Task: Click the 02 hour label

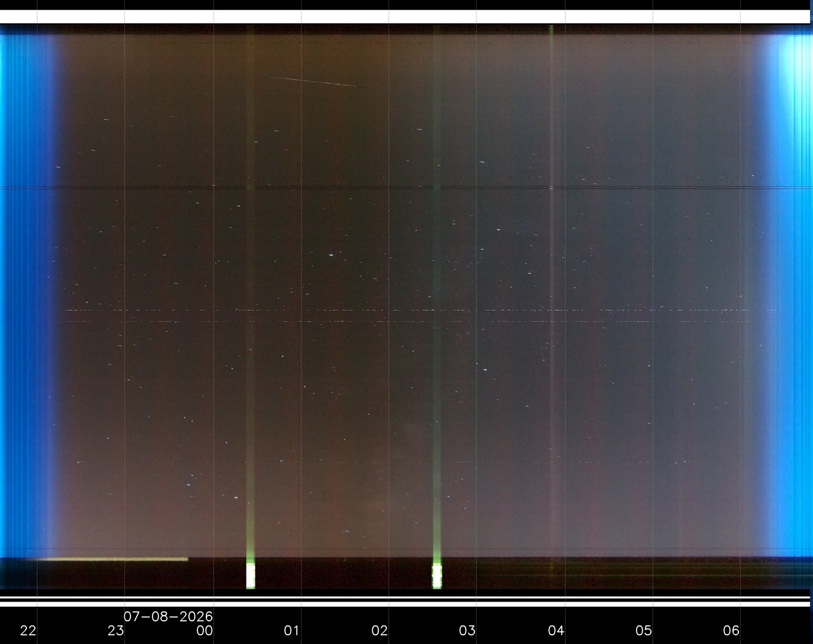Action: tap(379, 631)
